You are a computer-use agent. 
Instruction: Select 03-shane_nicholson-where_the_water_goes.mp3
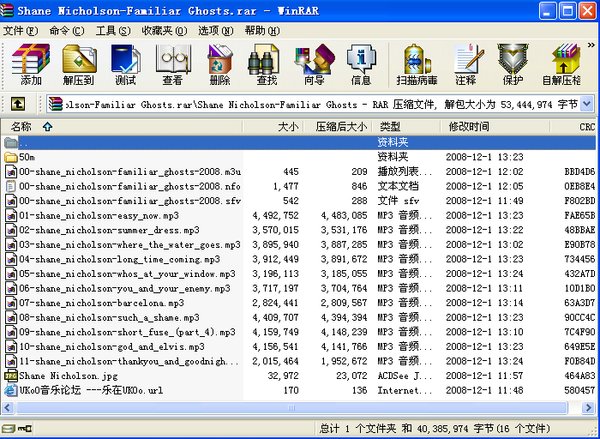pyautogui.click(x=130, y=245)
